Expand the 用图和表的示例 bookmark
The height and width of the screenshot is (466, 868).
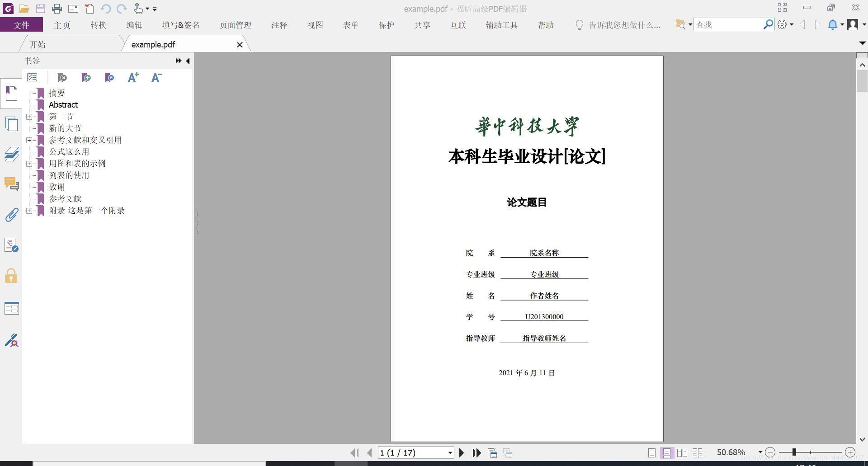(29, 164)
